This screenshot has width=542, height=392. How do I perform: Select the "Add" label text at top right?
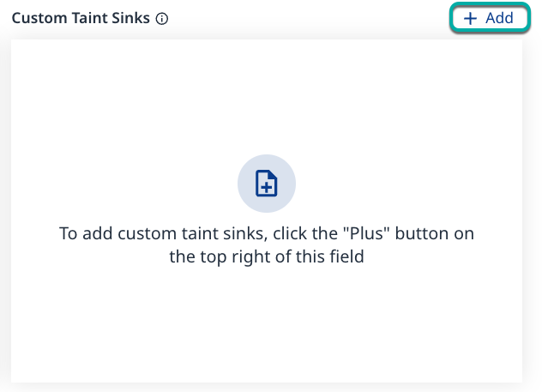pos(499,18)
